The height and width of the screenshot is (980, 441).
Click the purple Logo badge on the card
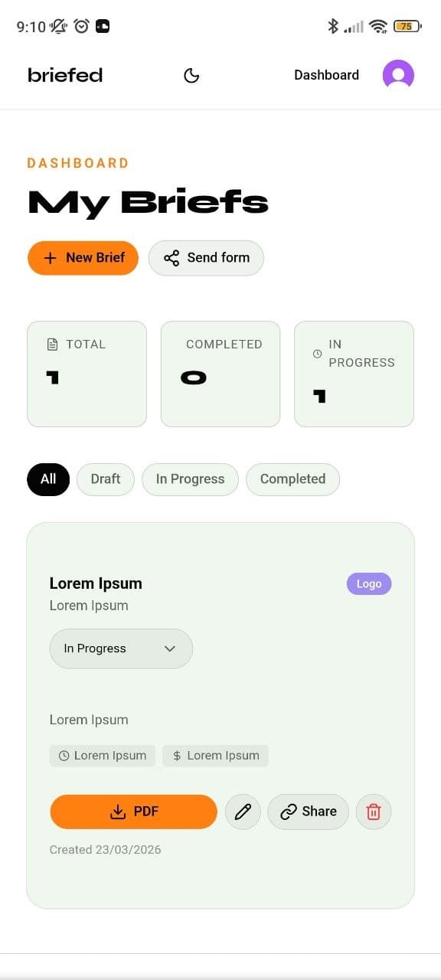click(x=369, y=583)
